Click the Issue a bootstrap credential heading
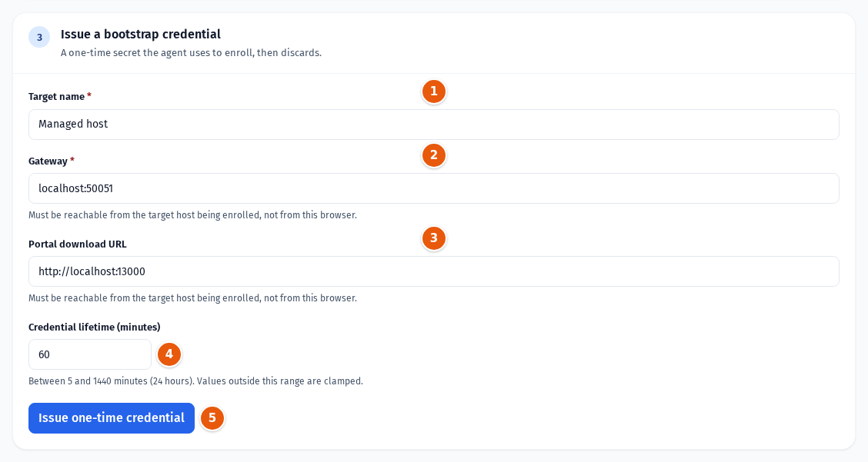Screen dimensions: 868x462 tap(141, 35)
